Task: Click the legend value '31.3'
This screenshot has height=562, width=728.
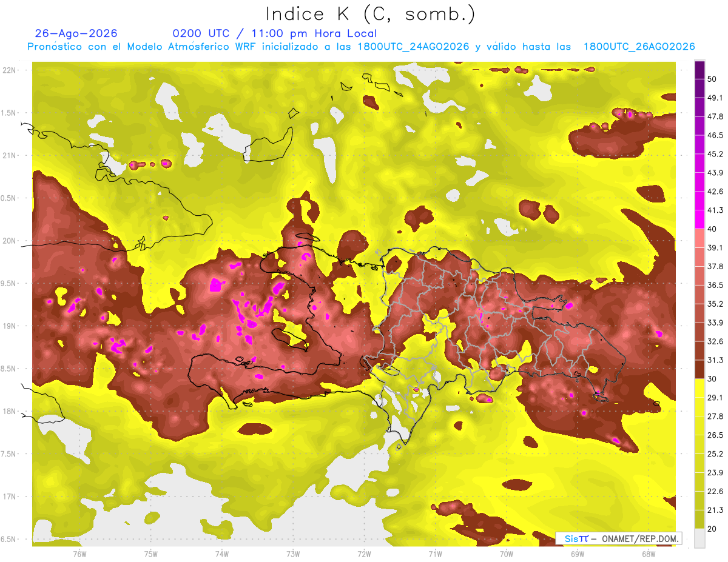Action: point(715,360)
